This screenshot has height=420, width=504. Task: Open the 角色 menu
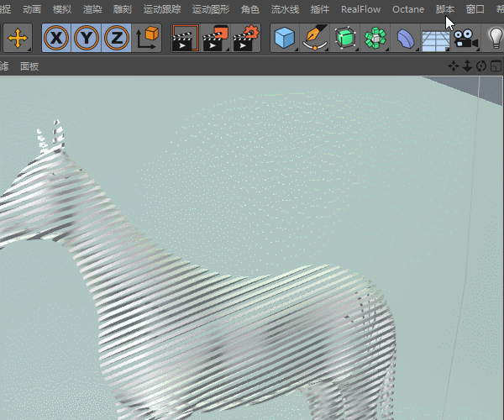coord(250,9)
